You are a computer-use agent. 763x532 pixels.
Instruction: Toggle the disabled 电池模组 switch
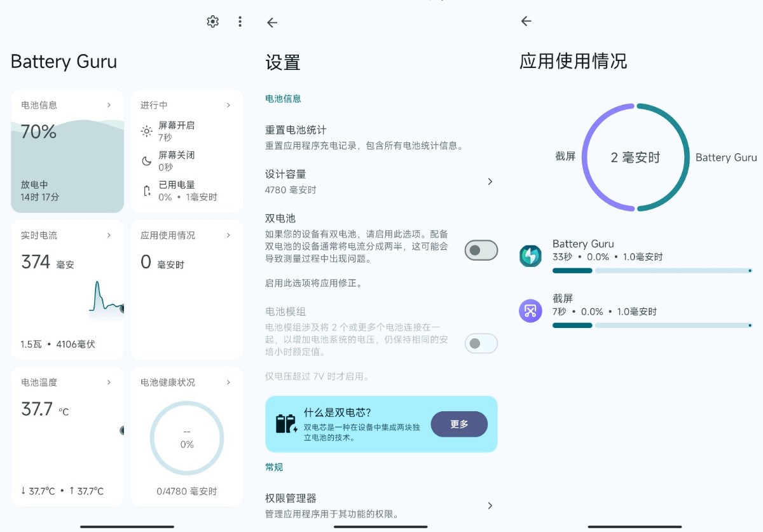click(x=481, y=344)
